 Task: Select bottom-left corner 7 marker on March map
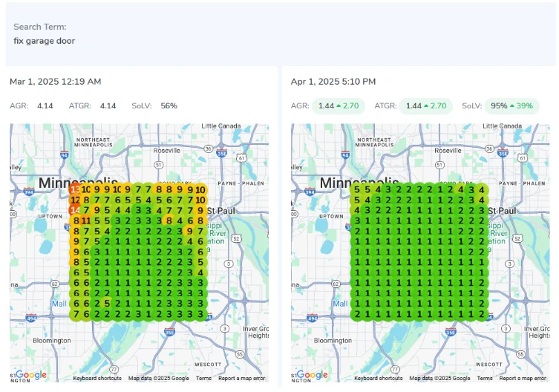coord(76,313)
